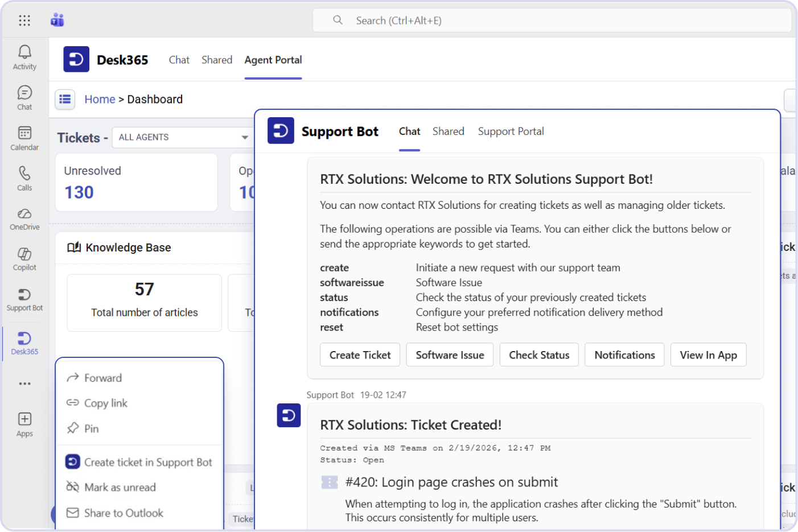Open Support Bot app in sidebar
Image resolution: width=798 pixels, height=532 pixels.
click(24, 300)
